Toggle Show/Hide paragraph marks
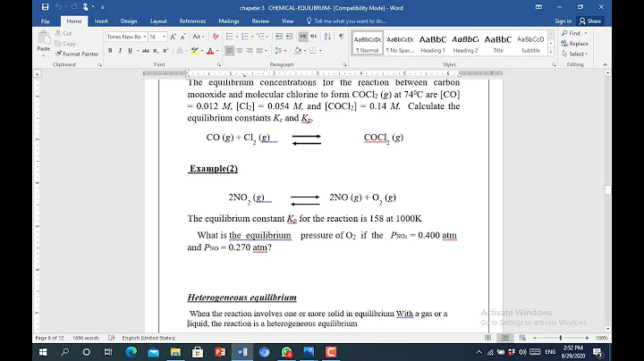This screenshot has height=361, width=644. (342, 37)
